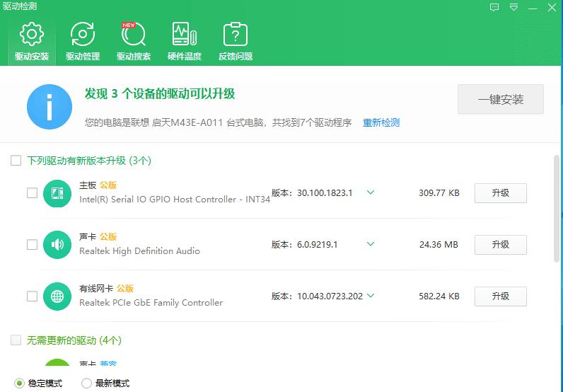Open the 反馈问题 question icon
This screenshot has height=392, width=563.
[236, 35]
